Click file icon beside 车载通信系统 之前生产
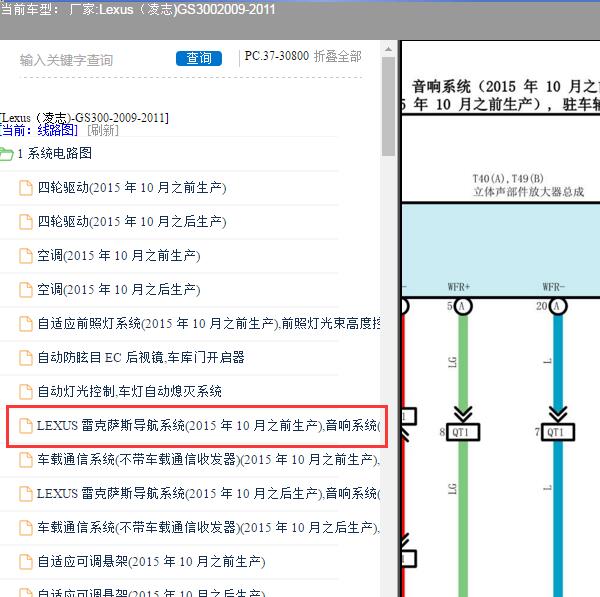The image size is (600, 597). click(26, 460)
